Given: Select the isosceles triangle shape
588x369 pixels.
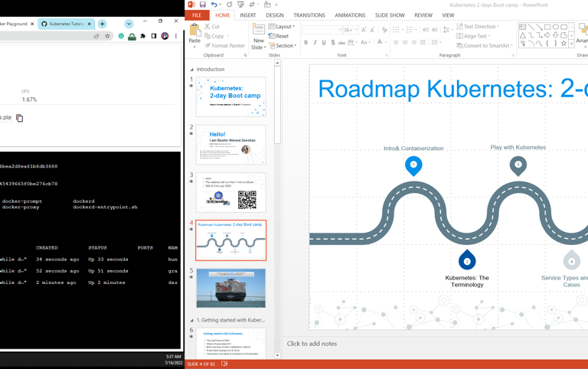Looking at the screenshot, I should coord(522,35).
